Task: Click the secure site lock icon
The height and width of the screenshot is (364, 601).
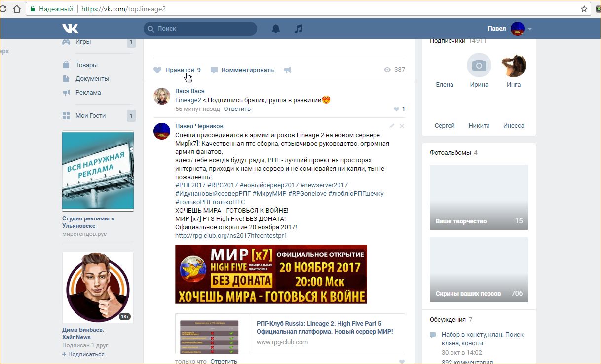Action: (33, 9)
